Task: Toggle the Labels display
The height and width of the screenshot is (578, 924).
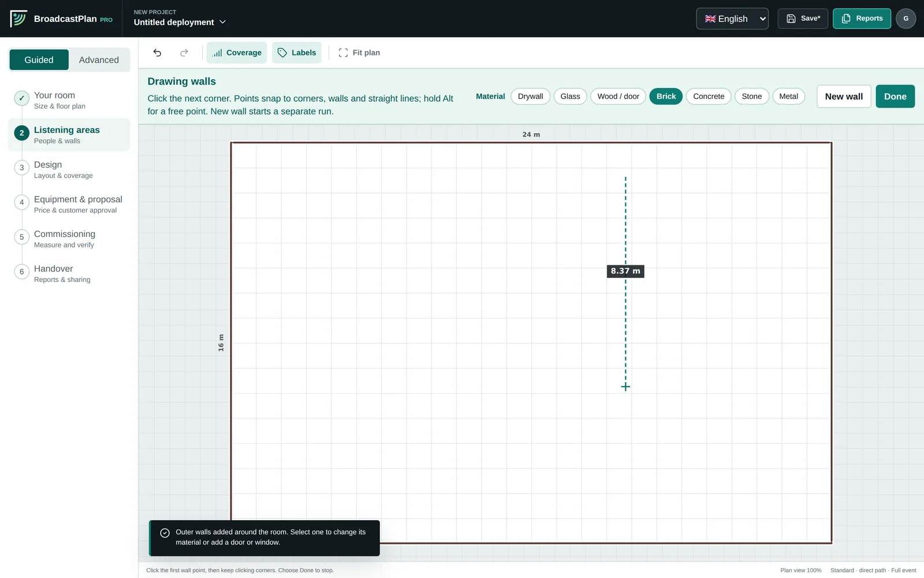Action: click(297, 53)
